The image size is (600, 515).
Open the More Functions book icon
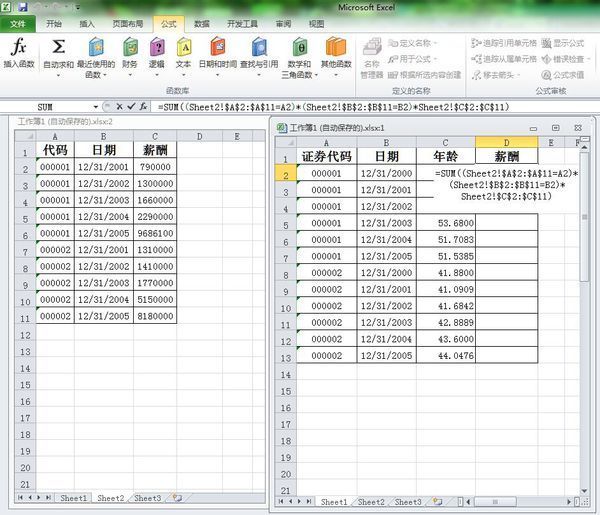click(x=336, y=47)
